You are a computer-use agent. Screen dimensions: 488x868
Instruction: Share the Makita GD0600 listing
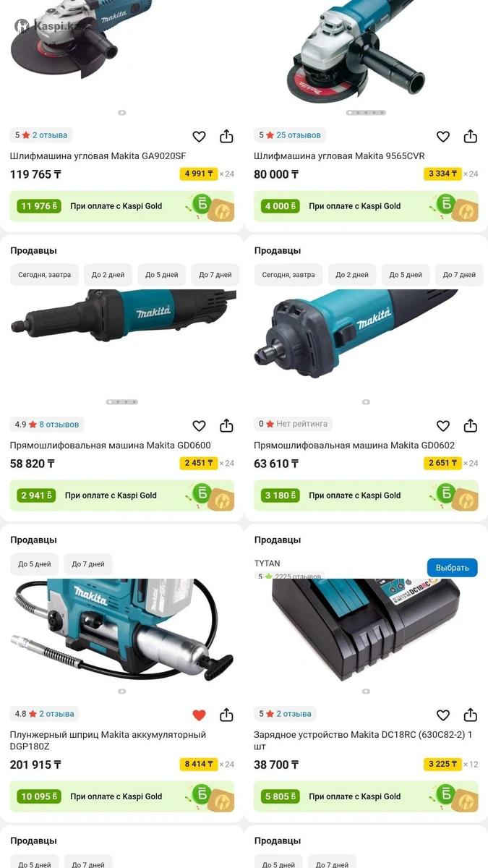click(226, 425)
